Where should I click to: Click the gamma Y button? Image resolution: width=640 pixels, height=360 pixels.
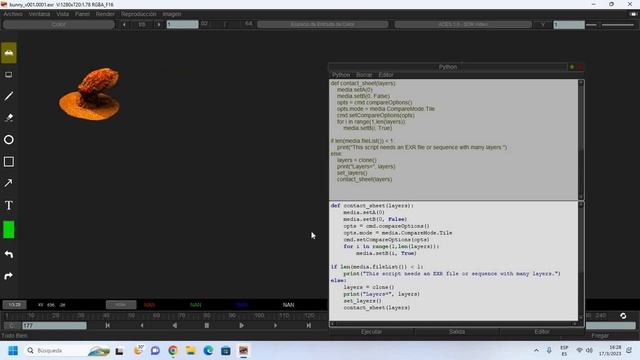coord(543,24)
